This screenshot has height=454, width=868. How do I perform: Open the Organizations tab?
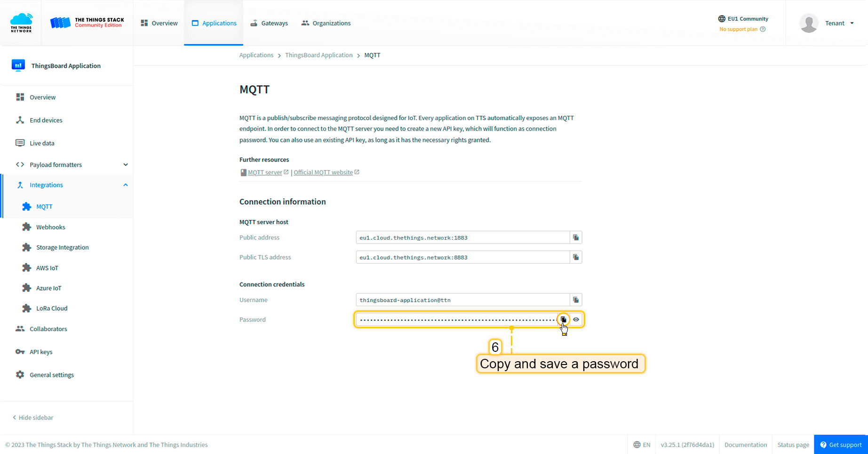pos(326,23)
